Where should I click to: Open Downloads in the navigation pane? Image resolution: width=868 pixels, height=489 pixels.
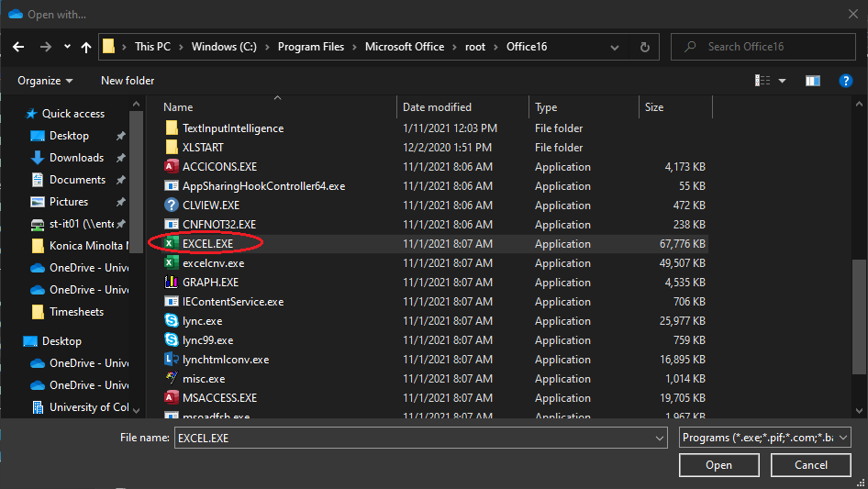[x=76, y=158]
